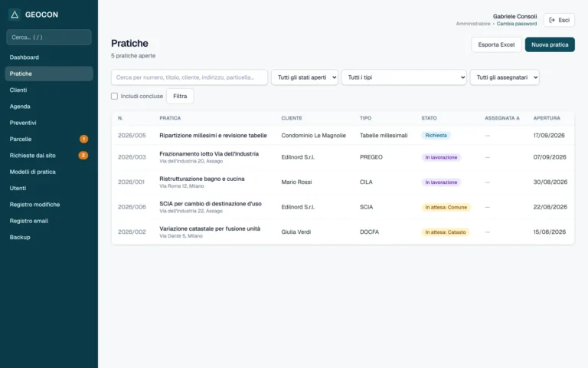Open Richieste dal sito in the sidebar

pos(49,156)
